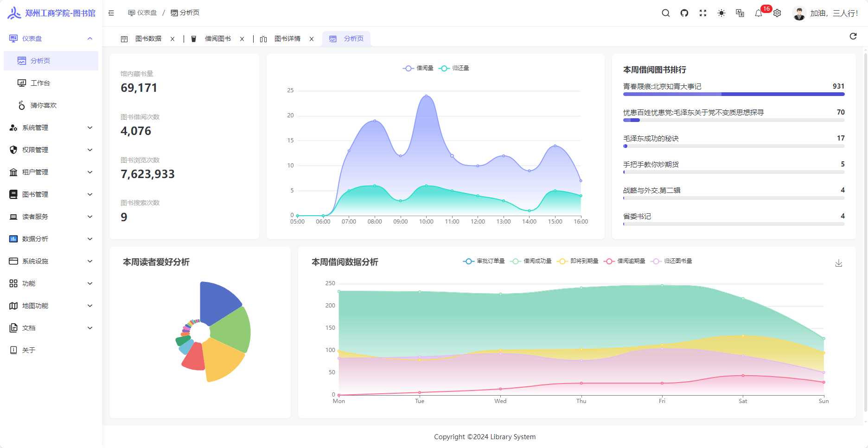Expand the 读者服务 menu chevron
868x448 pixels.
90,217
